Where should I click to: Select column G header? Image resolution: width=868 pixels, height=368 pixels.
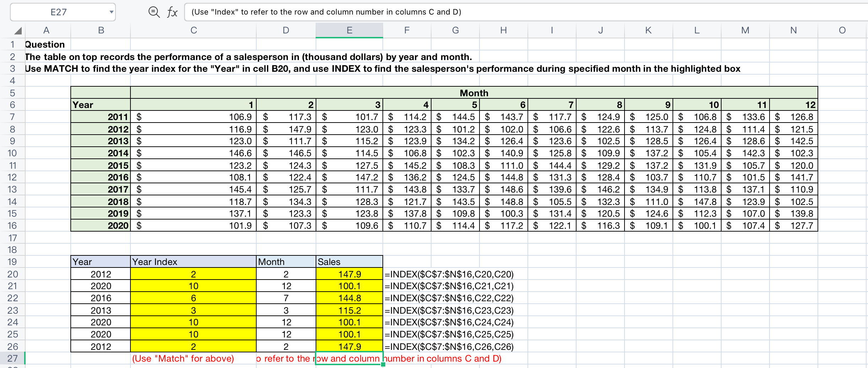tap(455, 31)
